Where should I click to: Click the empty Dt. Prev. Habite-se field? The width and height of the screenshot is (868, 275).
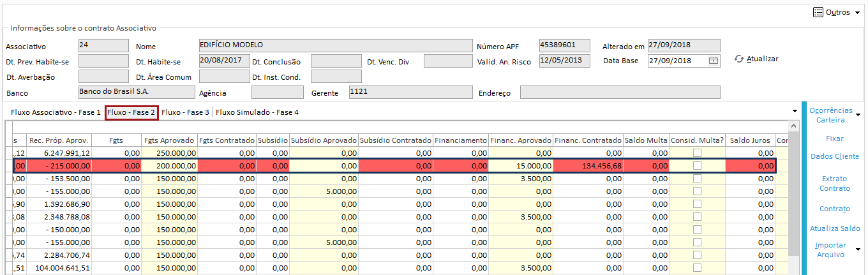point(103,61)
